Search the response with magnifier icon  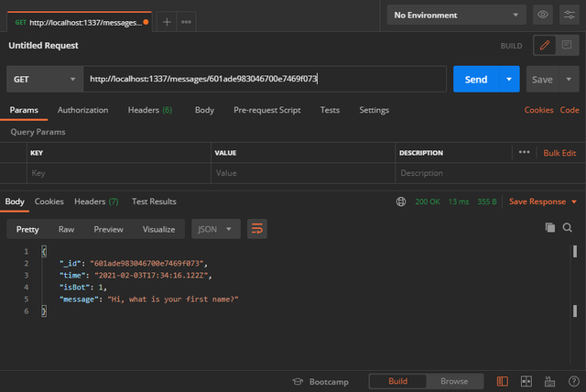click(x=568, y=227)
